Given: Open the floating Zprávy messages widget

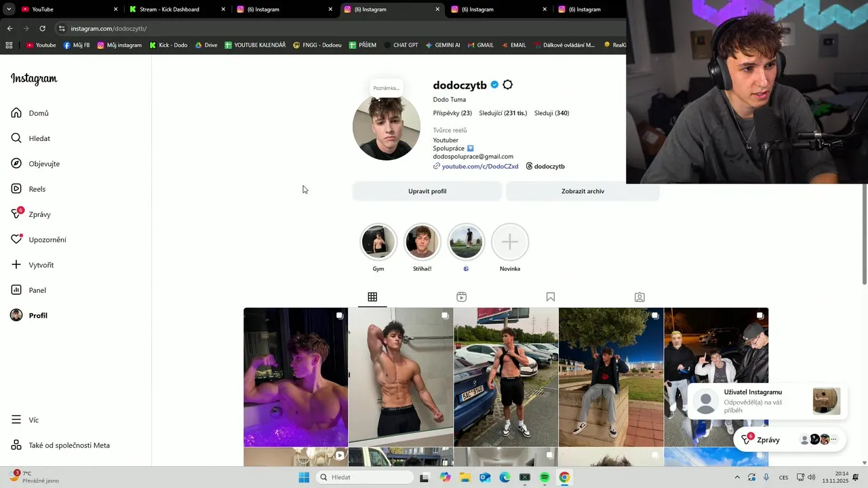Looking at the screenshot, I should click(x=790, y=440).
